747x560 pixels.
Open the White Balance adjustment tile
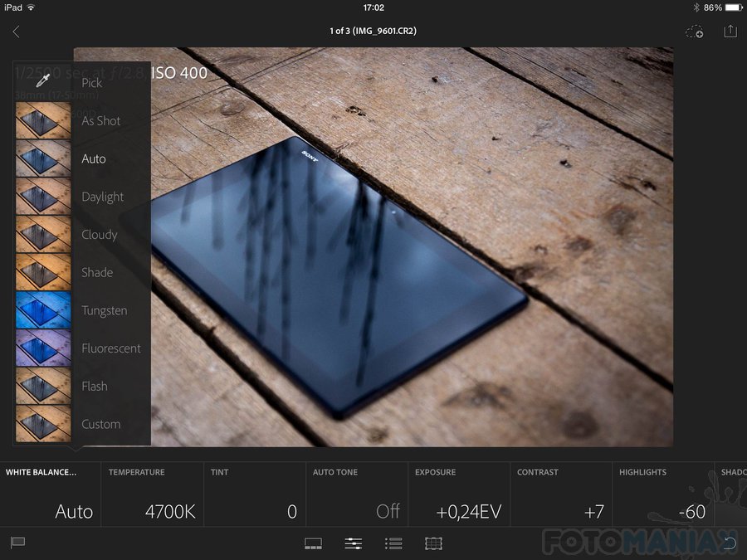[50, 494]
